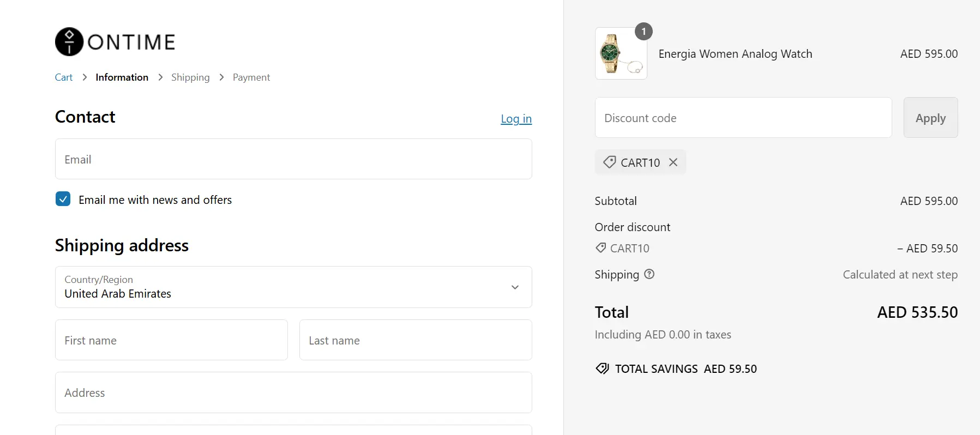Open the Country/Region dropdown
This screenshot has height=435, width=980.
tap(293, 287)
